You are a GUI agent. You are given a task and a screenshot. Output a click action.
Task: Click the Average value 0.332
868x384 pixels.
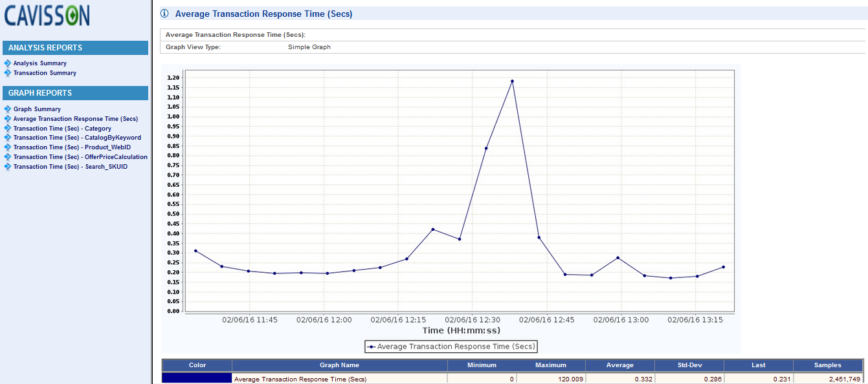tap(643, 379)
